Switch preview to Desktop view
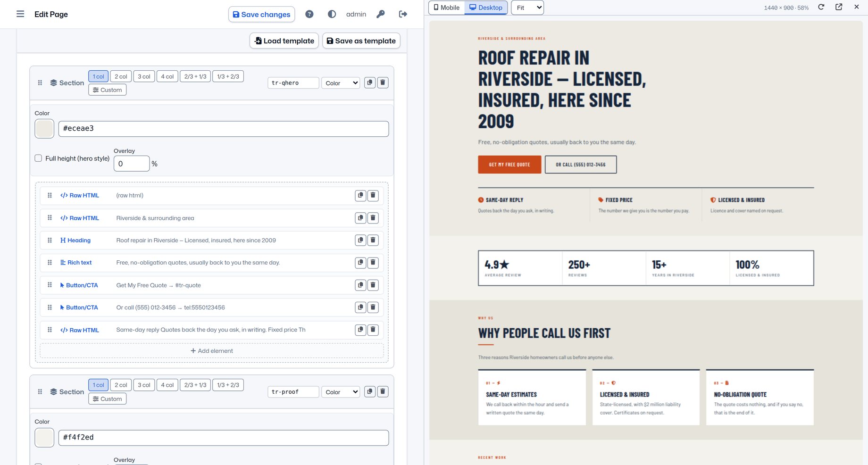The width and height of the screenshot is (868, 465). click(486, 8)
